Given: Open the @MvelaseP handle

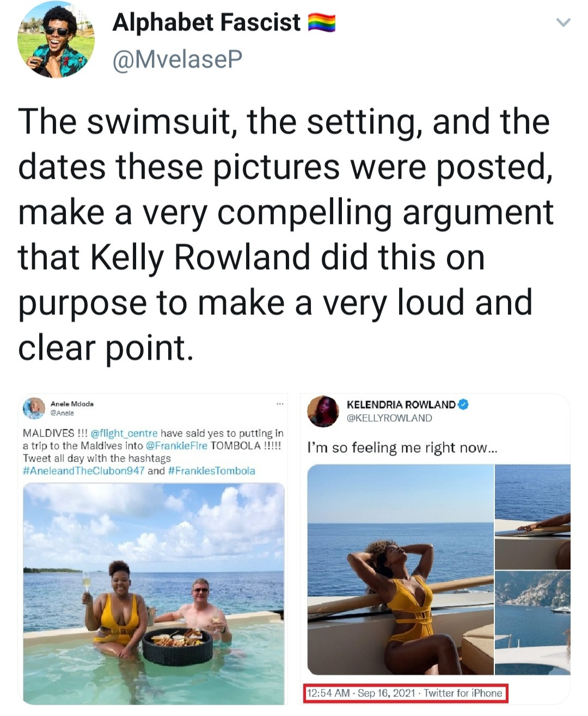Looking at the screenshot, I should coord(176,59).
